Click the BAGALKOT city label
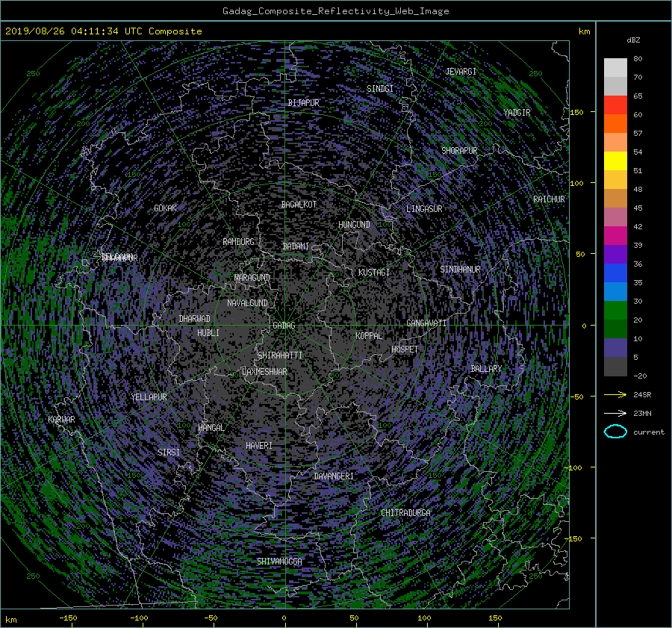 coord(299,205)
